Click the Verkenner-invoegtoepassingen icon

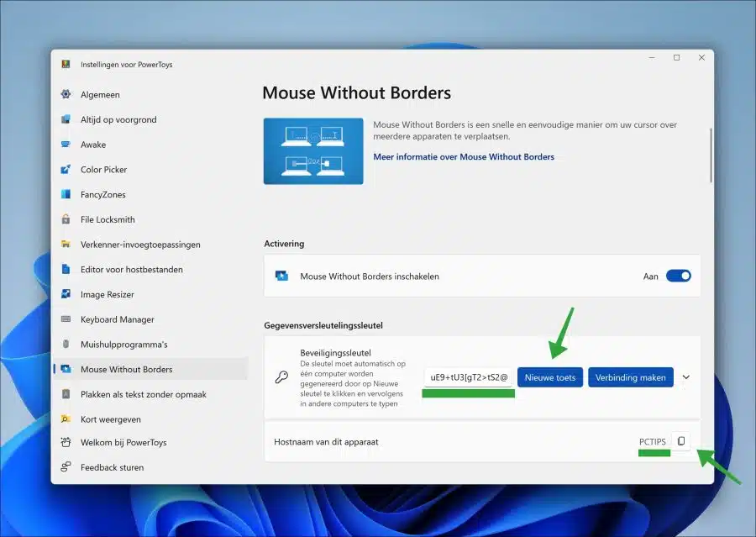point(66,245)
